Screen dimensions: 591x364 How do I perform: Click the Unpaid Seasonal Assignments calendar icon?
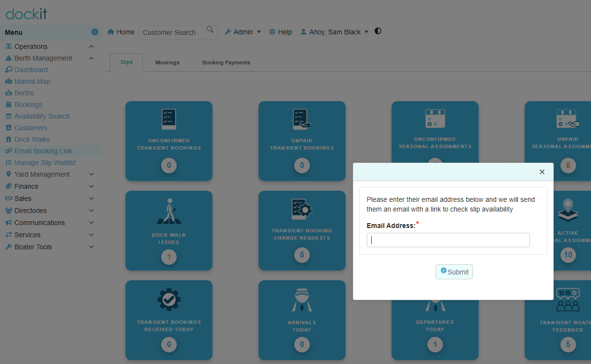tap(568, 119)
